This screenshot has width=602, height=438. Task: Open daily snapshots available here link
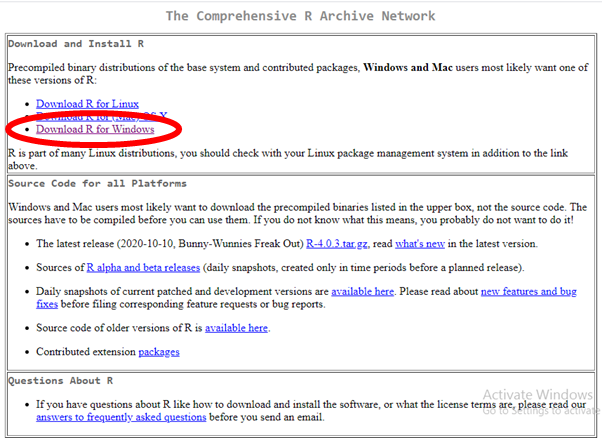tap(362, 291)
